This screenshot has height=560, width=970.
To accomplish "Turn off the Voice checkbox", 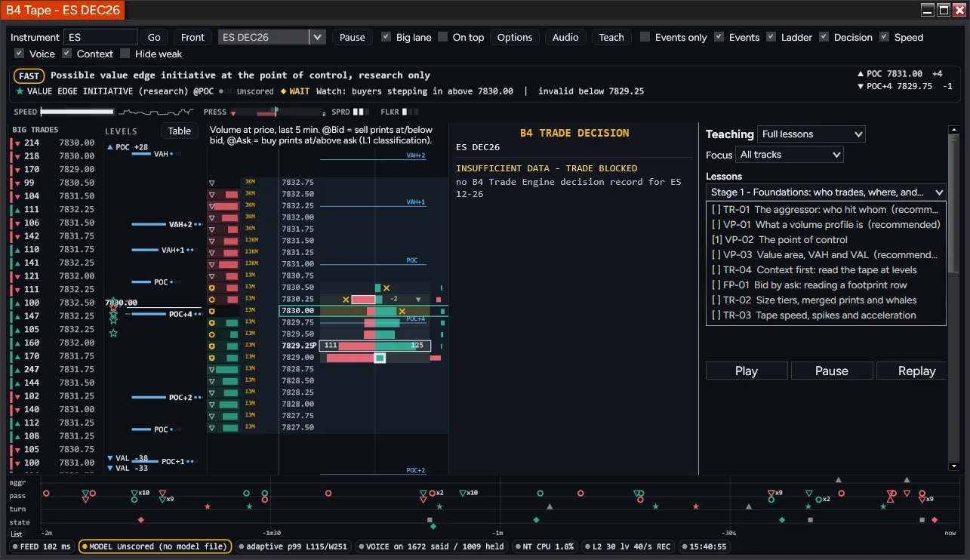I will [20, 54].
